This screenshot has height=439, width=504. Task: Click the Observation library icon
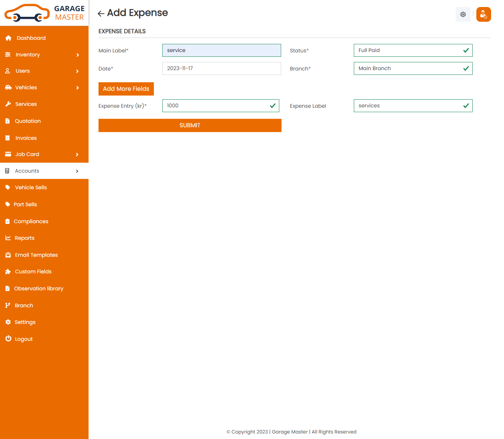coord(8,288)
